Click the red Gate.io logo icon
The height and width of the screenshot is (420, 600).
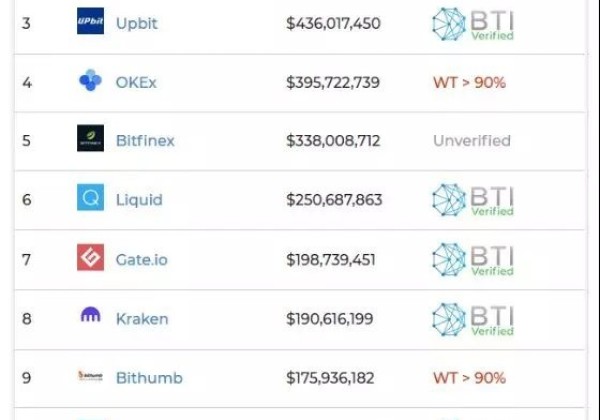coord(90,259)
